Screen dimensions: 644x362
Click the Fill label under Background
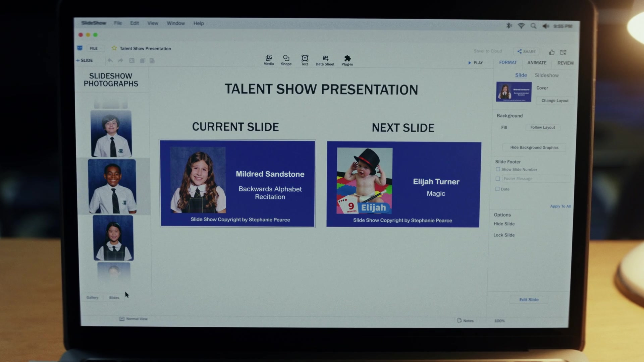(x=504, y=127)
